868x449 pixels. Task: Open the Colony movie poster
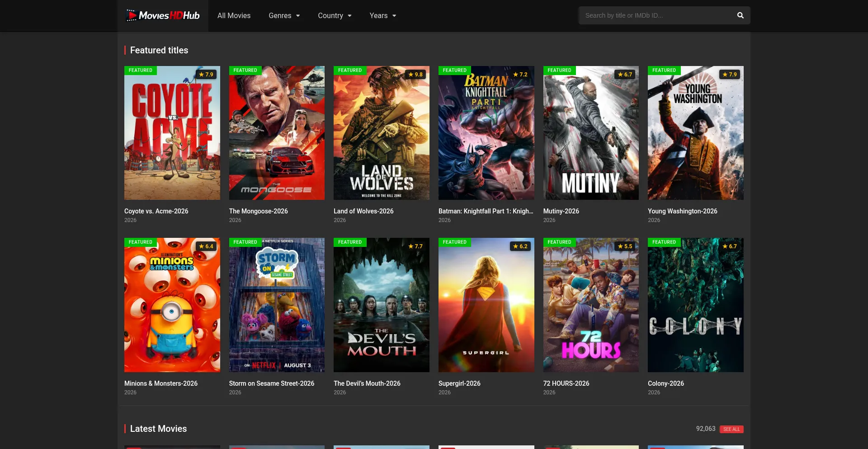pos(696,305)
